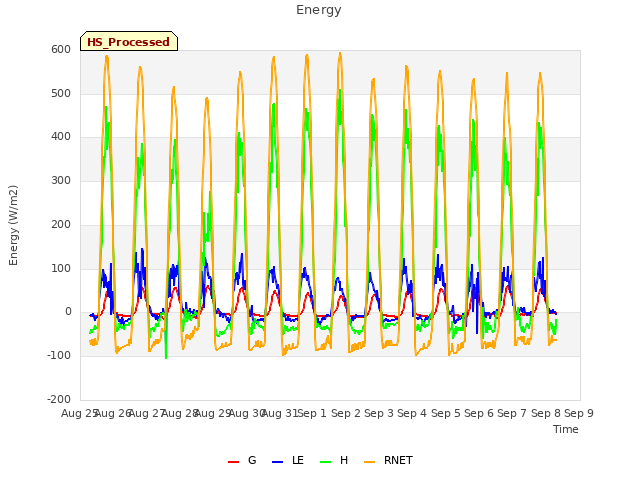The height and width of the screenshot is (480, 640).
Task: Click the 300 y-axis tick label
Action: point(61,180)
